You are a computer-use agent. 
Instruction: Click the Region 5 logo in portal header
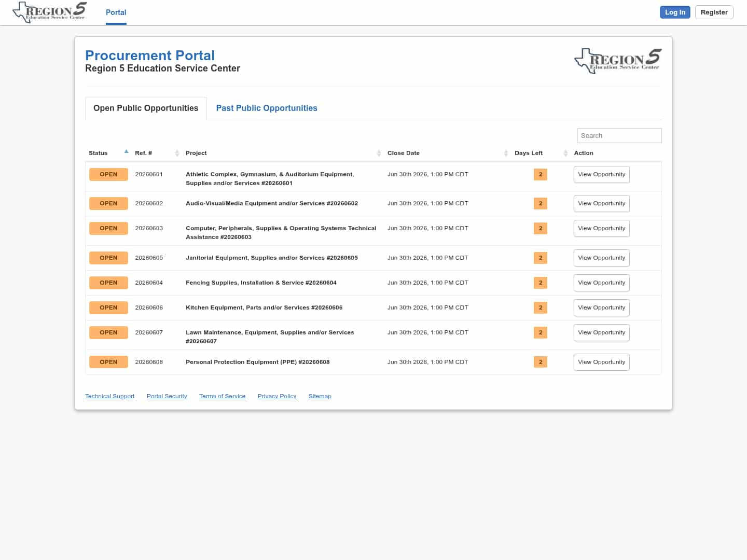coord(618,61)
